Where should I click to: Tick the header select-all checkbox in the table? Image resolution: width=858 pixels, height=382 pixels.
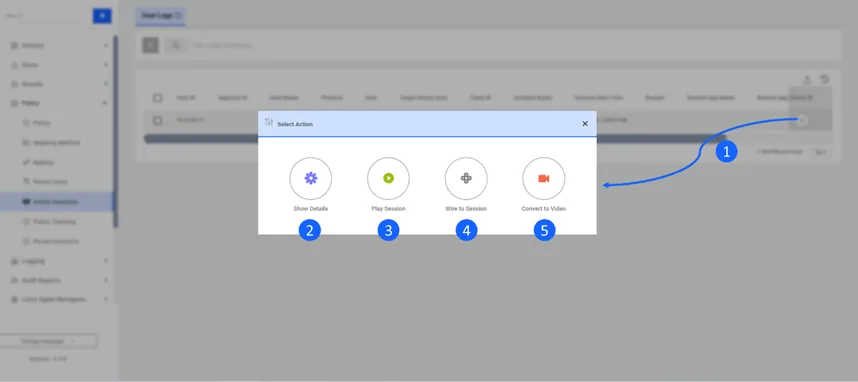pos(158,97)
